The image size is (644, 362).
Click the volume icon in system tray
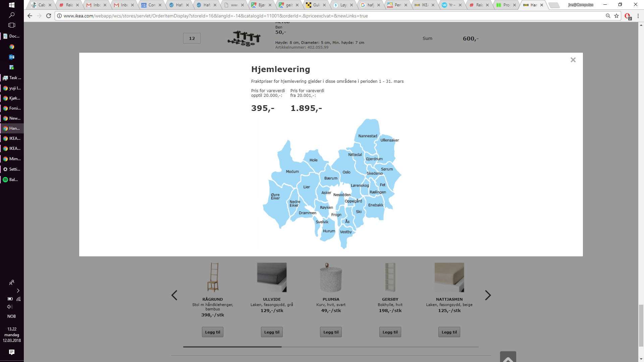pyautogui.click(x=10, y=307)
